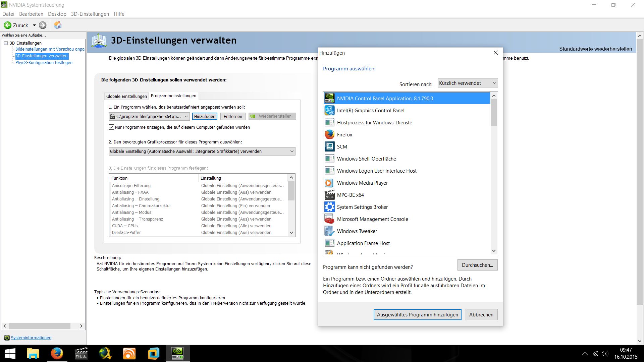Click the forward arrow icon in toolbar
This screenshot has height=362, width=644.
pos(43,25)
